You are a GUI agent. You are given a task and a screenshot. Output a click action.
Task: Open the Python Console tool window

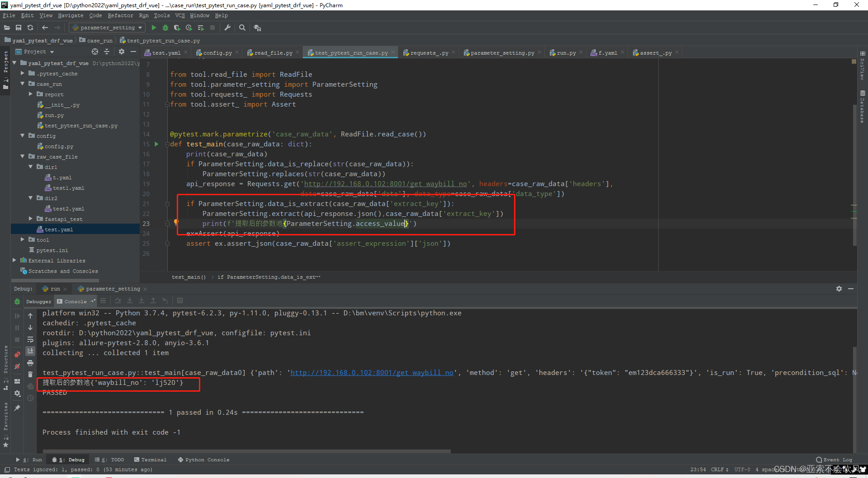(203, 459)
